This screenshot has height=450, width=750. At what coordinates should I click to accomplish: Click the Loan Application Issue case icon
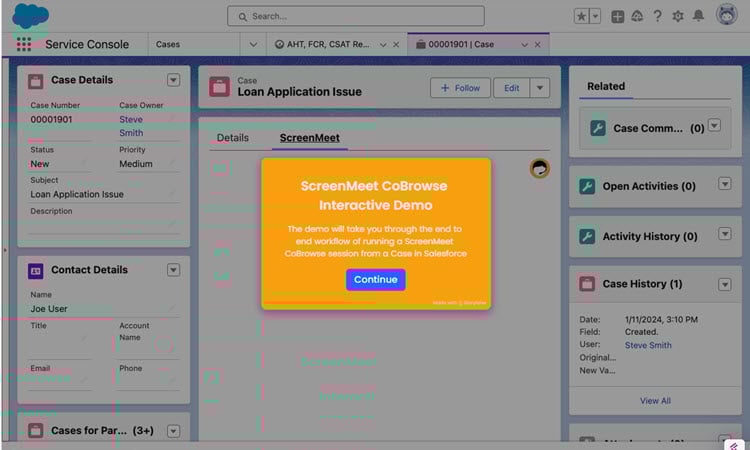220,87
